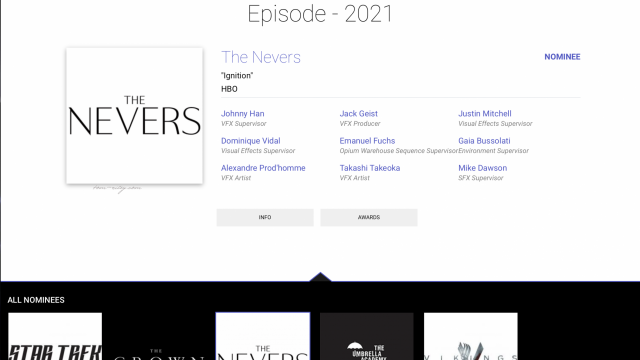Click VFX Producer role text
Viewport: 640px width, 360px height.
coord(360,124)
